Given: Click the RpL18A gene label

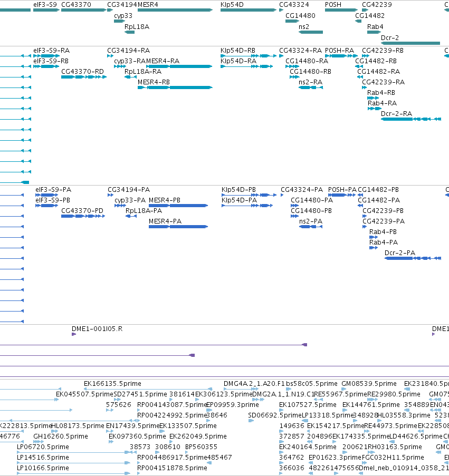Looking at the screenshot, I should pyautogui.click(x=137, y=27).
